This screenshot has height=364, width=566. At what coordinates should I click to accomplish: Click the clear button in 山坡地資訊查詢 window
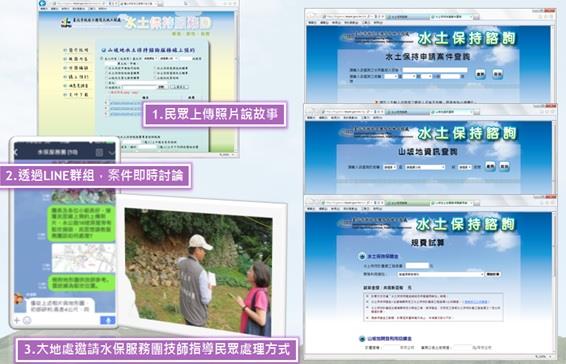tap(504, 166)
